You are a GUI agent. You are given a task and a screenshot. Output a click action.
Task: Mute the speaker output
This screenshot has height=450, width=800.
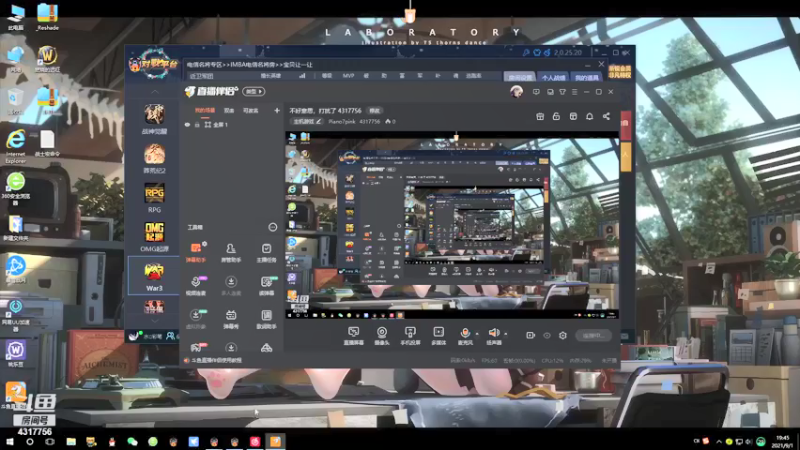pyautogui.click(x=493, y=336)
